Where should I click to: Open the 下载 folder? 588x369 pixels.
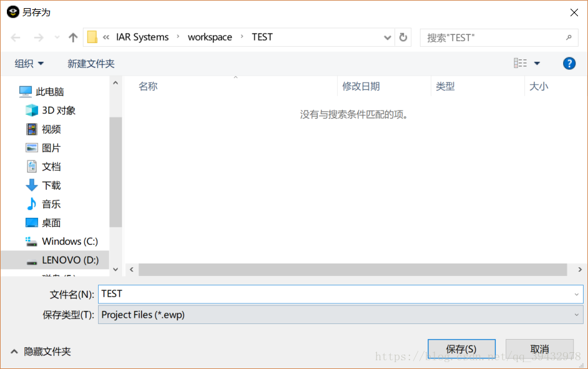[x=50, y=185]
